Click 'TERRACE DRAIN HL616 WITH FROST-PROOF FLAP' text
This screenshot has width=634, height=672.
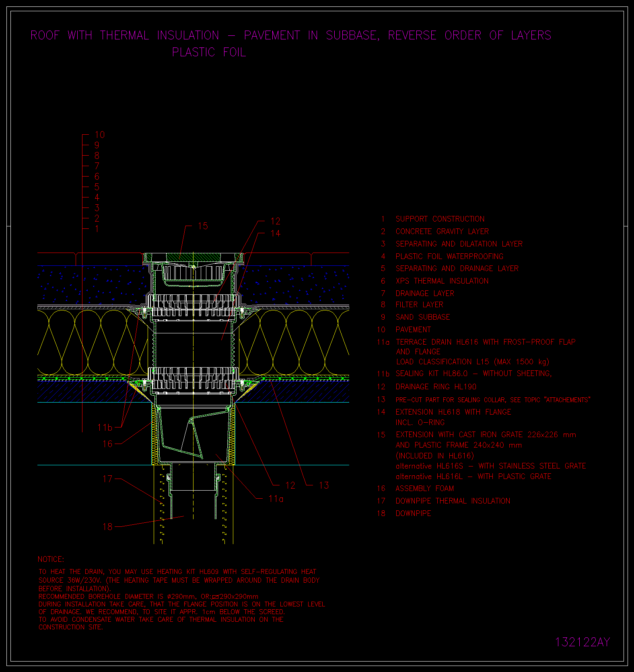click(486, 342)
